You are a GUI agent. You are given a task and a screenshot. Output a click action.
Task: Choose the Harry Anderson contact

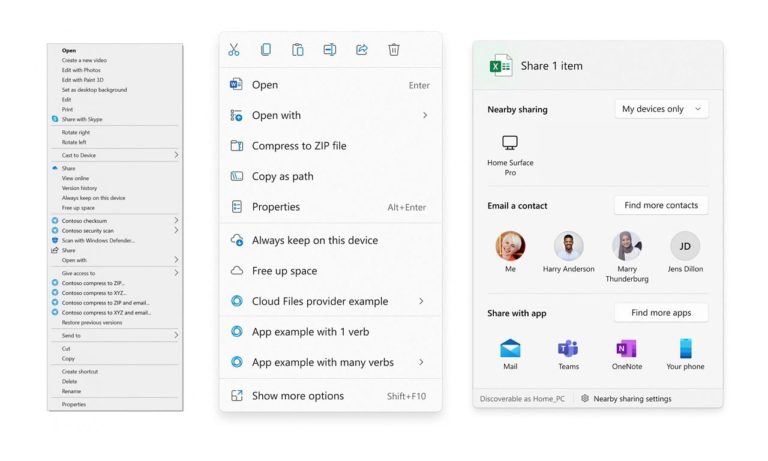pos(568,252)
